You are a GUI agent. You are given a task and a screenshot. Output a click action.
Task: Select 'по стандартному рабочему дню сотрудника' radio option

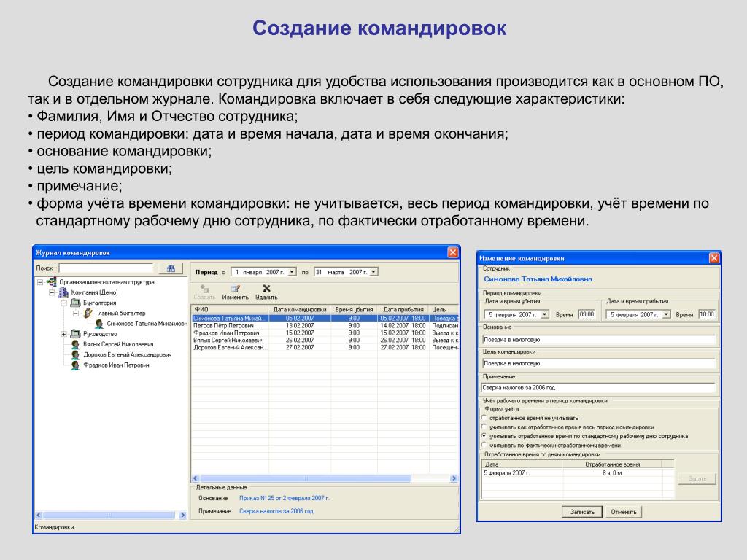click(484, 436)
